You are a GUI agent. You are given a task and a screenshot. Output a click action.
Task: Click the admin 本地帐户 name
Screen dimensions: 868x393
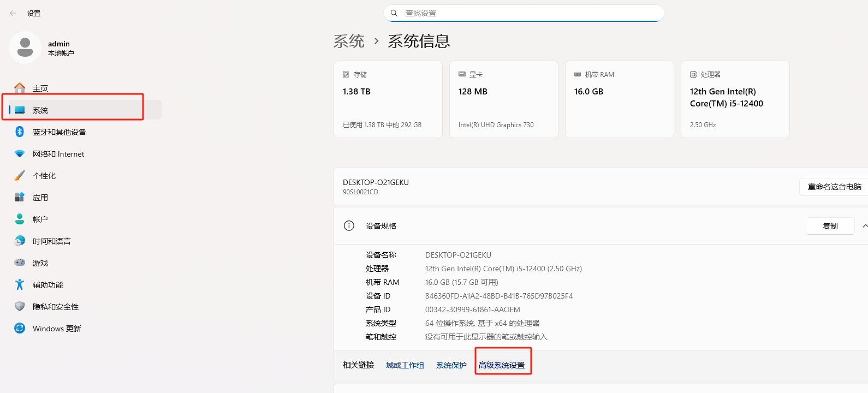pyautogui.click(x=61, y=48)
